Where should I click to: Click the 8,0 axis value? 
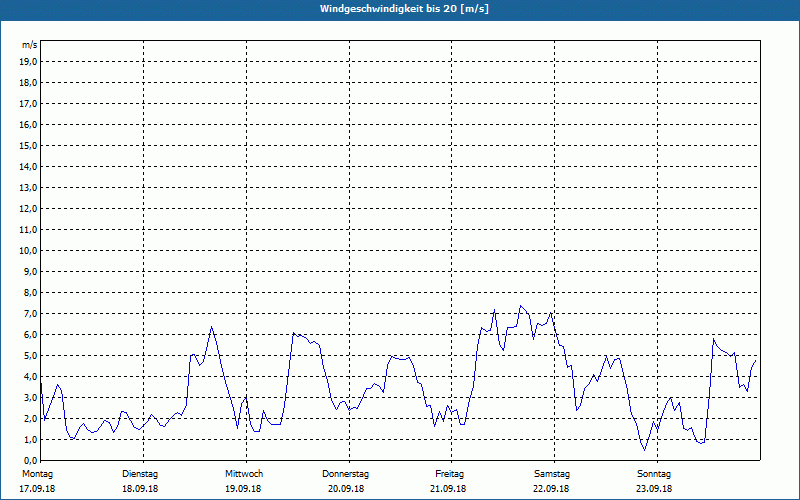pyautogui.click(x=30, y=293)
